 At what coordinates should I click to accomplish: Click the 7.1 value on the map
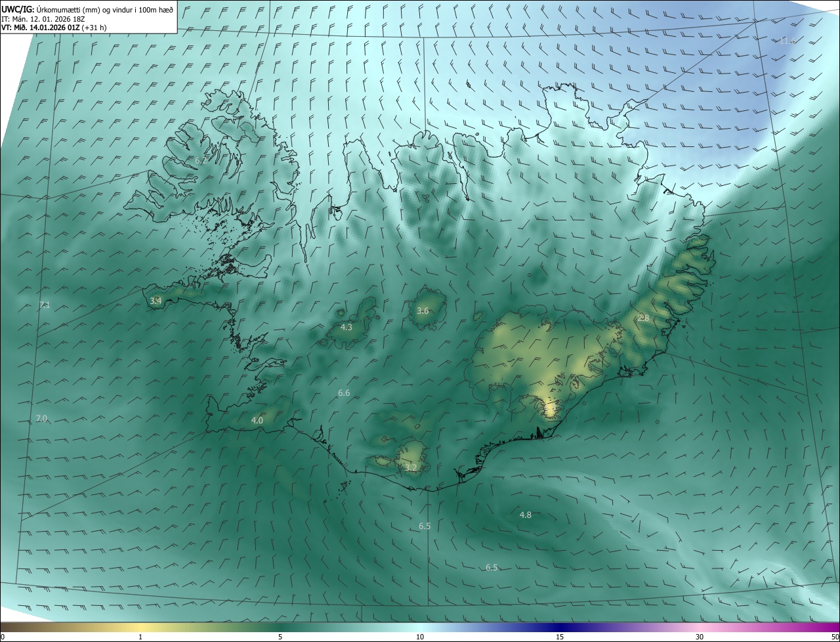pos(44,305)
